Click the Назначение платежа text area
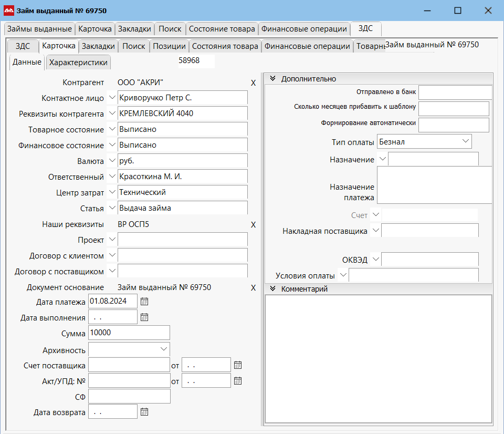 [x=434, y=185]
